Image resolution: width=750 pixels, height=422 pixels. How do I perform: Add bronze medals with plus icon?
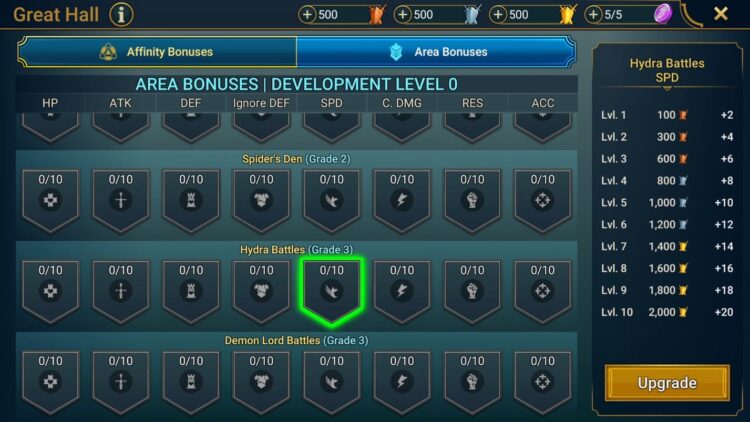pos(307,15)
